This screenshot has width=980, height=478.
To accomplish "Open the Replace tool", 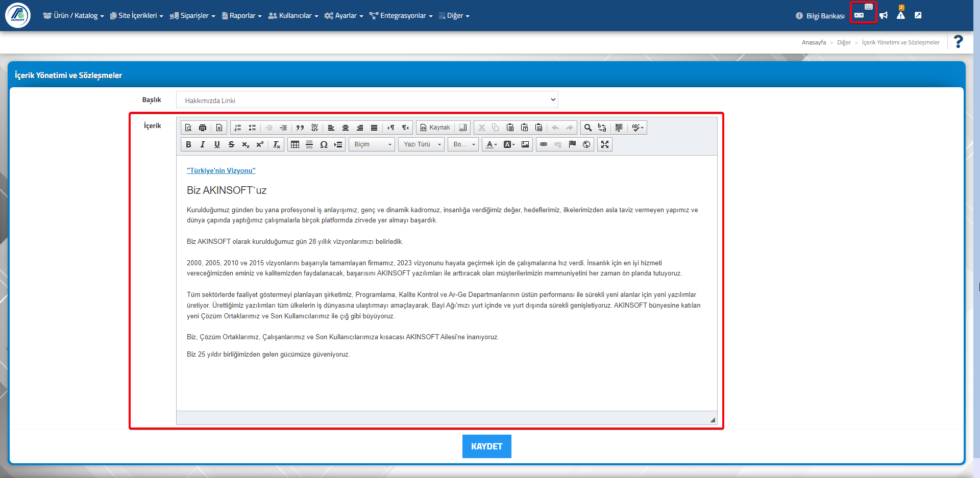I will (x=602, y=128).
